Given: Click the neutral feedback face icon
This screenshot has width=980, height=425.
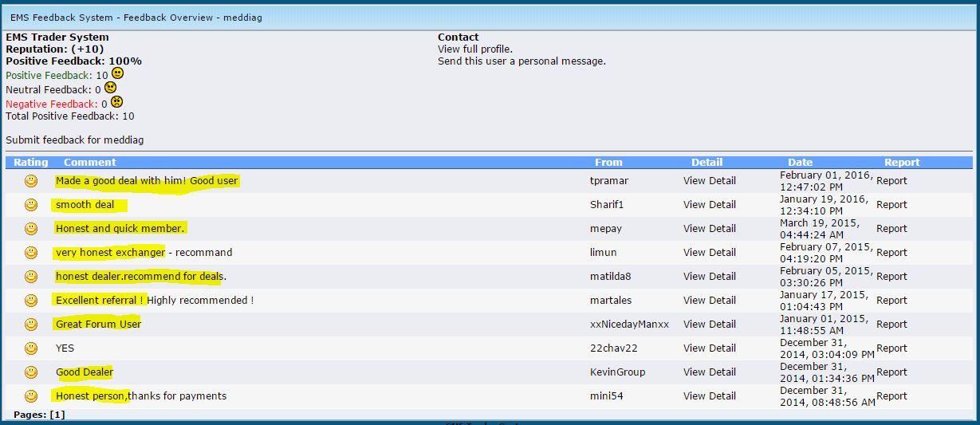Looking at the screenshot, I should [110, 88].
